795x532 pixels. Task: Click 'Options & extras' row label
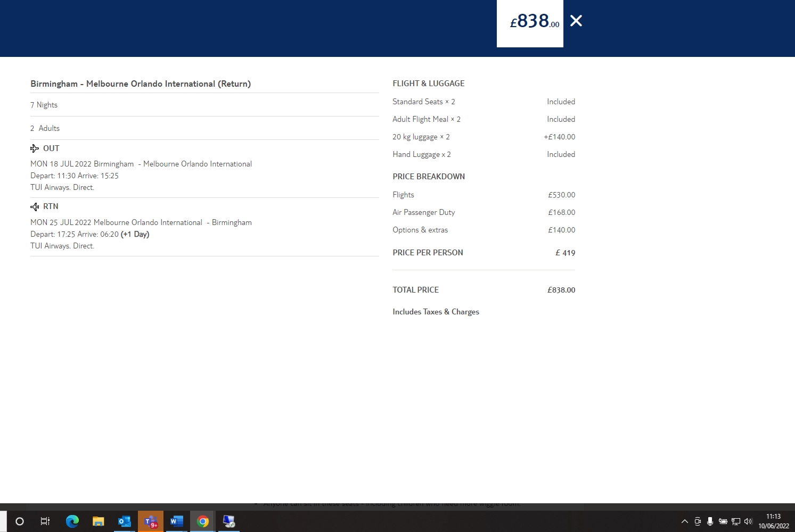pos(420,230)
